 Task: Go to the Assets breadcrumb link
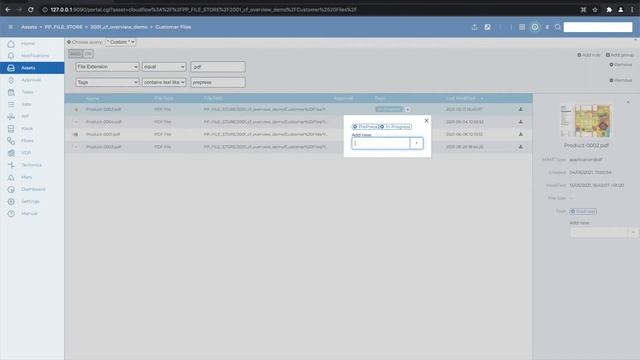coord(29,27)
